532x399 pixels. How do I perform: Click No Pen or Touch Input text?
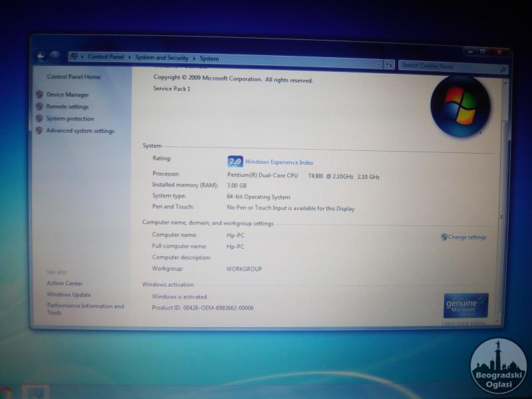tap(291, 208)
